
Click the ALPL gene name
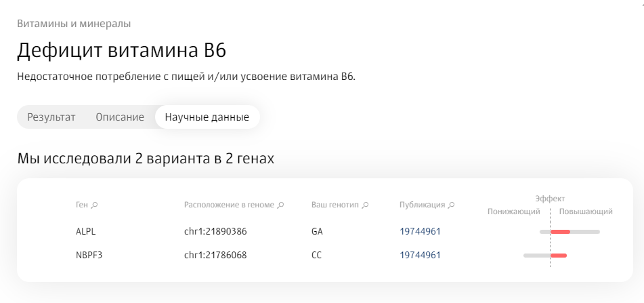point(86,231)
